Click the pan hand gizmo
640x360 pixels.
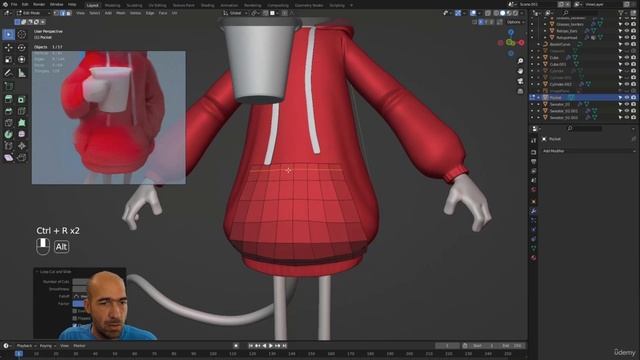pyautogui.click(x=520, y=71)
